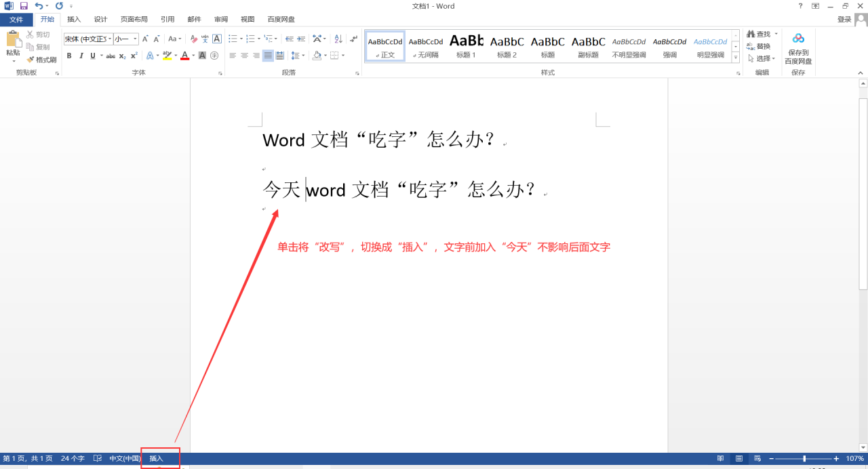
Task: Click the Replace (替换) button
Action: pyautogui.click(x=759, y=46)
